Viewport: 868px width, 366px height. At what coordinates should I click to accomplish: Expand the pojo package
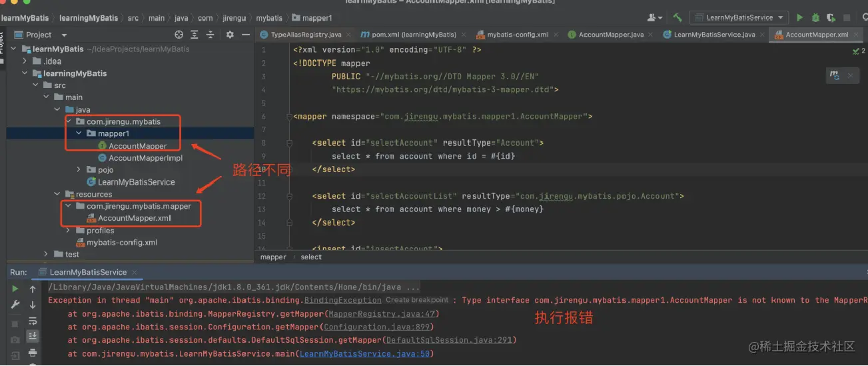point(79,170)
